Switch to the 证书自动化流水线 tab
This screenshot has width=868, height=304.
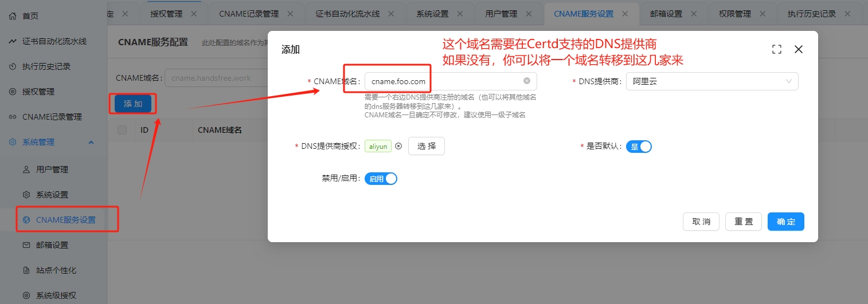[347, 14]
